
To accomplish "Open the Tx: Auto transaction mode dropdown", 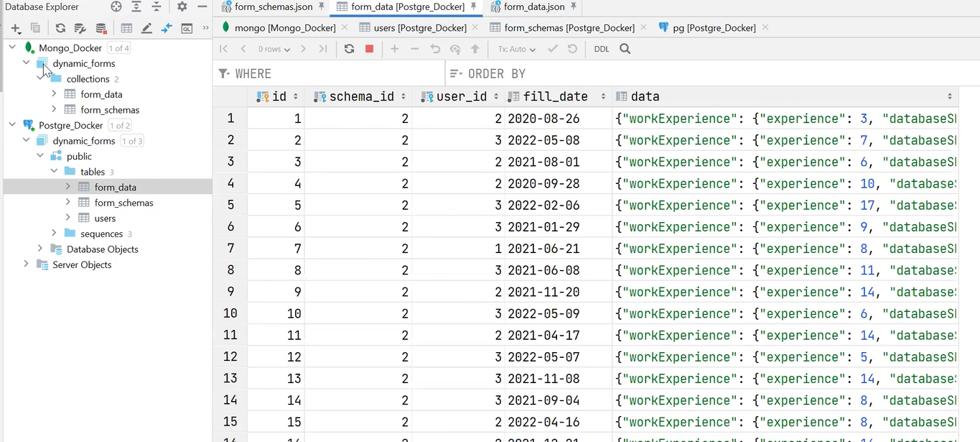I will 515,49.
